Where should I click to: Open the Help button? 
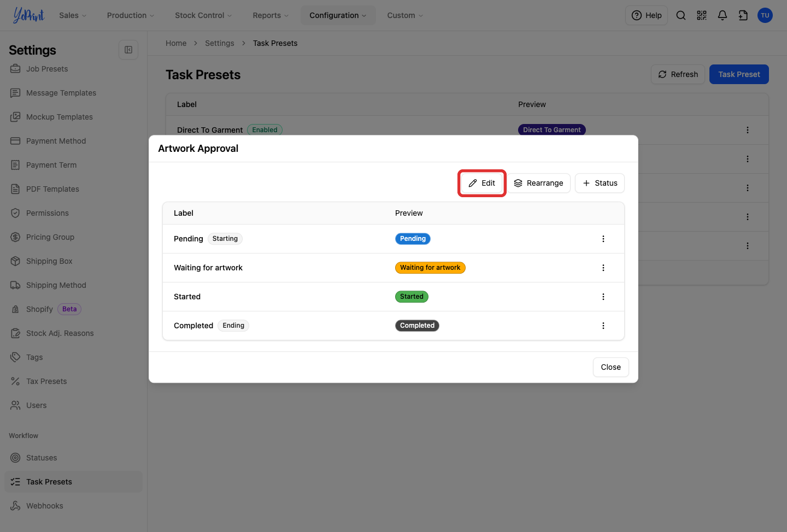pos(647,15)
